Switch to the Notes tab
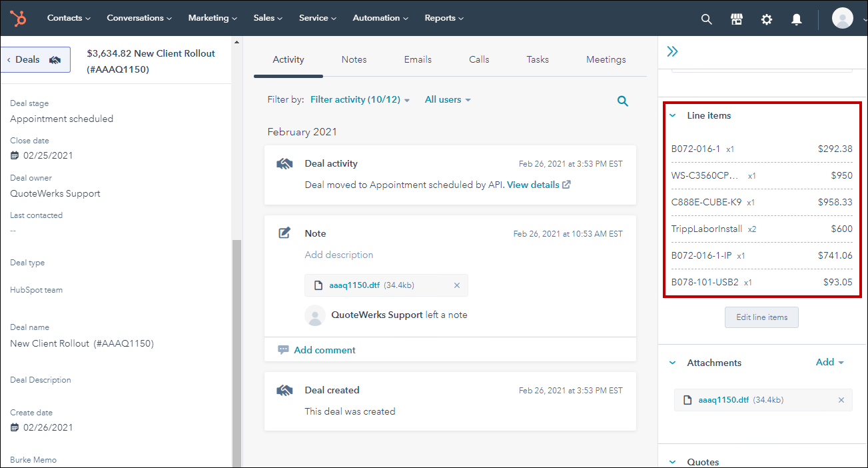 (354, 60)
